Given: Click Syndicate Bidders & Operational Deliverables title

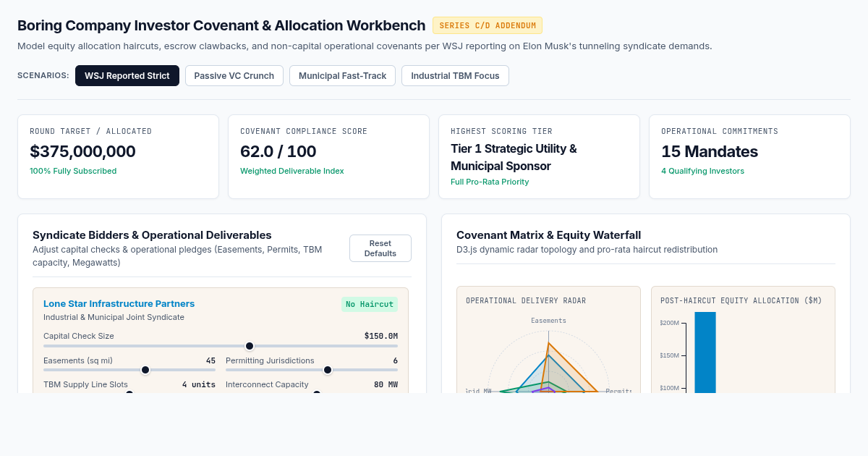Looking at the screenshot, I should click(x=152, y=235).
